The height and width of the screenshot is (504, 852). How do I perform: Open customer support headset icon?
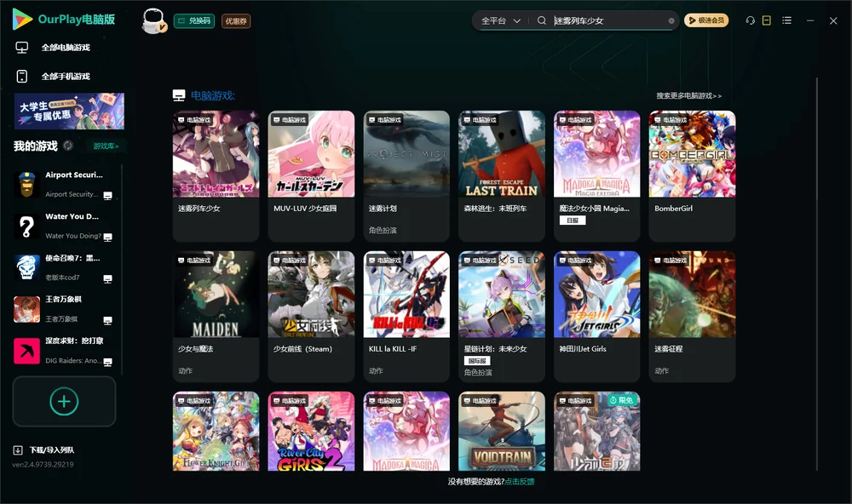pos(750,20)
